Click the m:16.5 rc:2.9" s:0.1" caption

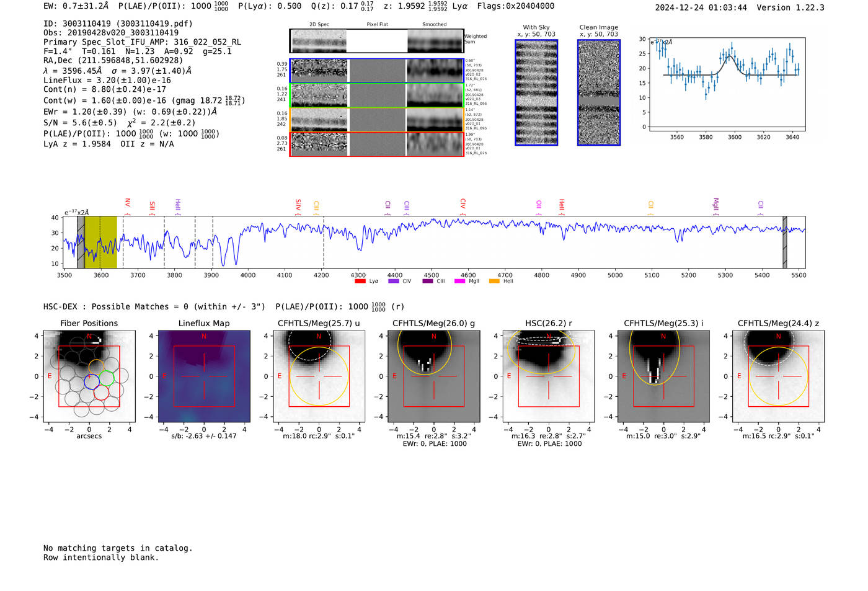point(779,436)
